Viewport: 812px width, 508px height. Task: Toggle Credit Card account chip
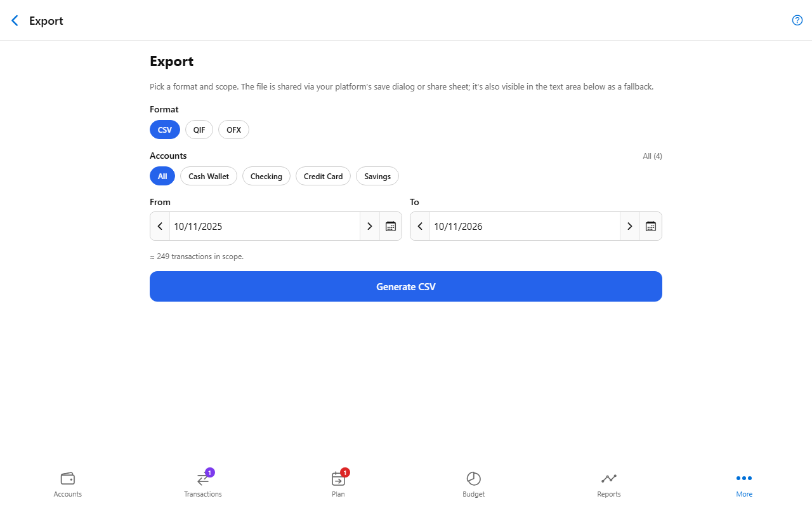[x=323, y=176]
